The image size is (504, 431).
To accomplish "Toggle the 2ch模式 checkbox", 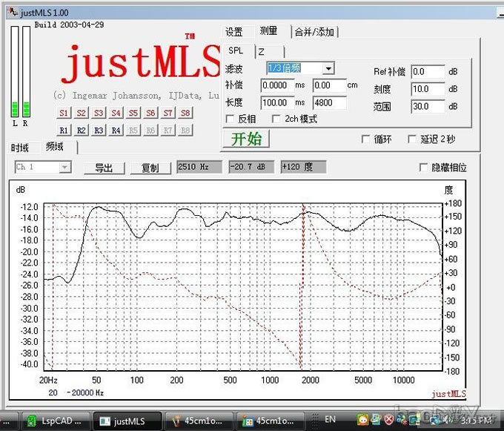I will tap(276, 119).
